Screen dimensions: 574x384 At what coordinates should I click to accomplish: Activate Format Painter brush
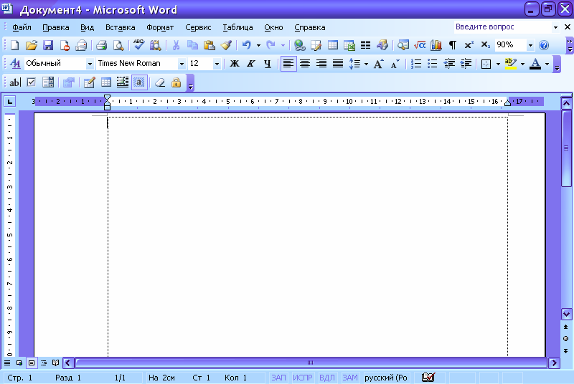[226, 45]
